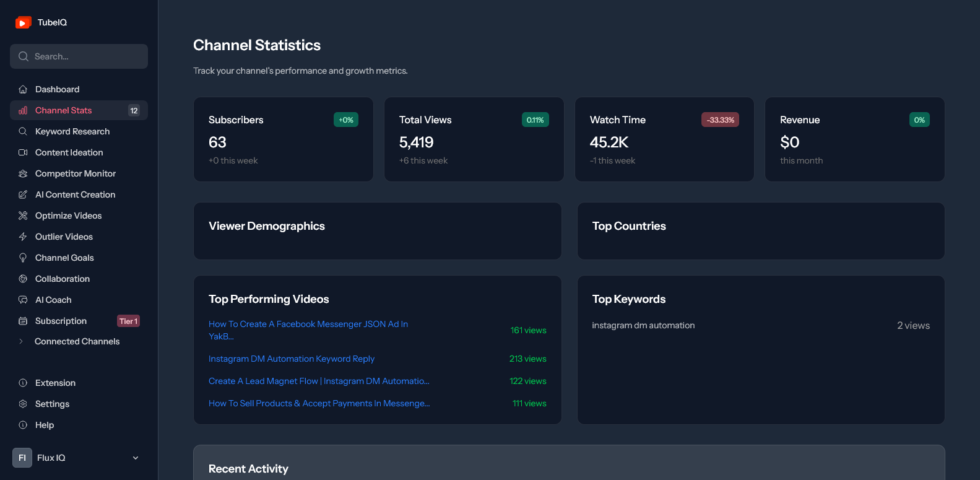Click the TubeIQ logo icon

pos(24,22)
